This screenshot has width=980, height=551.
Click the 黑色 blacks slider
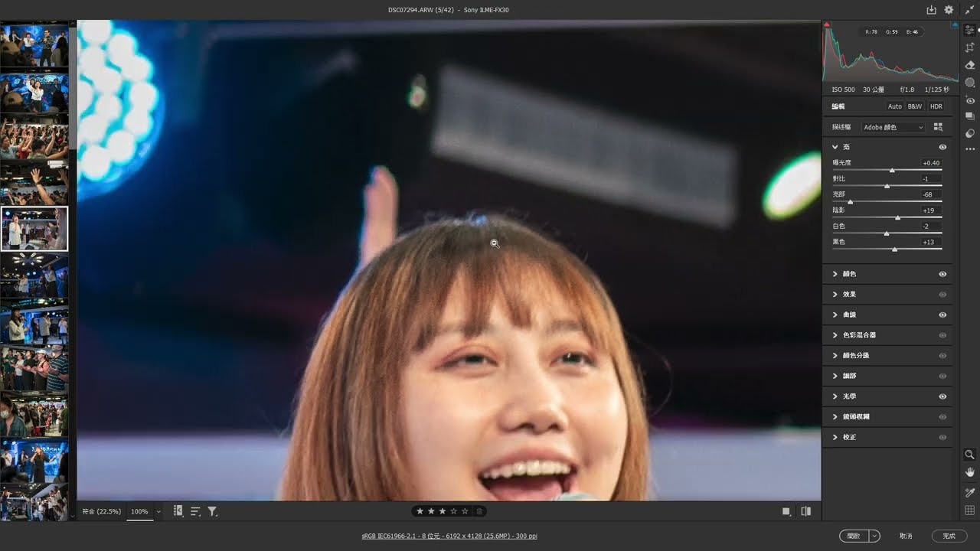coord(887,249)
